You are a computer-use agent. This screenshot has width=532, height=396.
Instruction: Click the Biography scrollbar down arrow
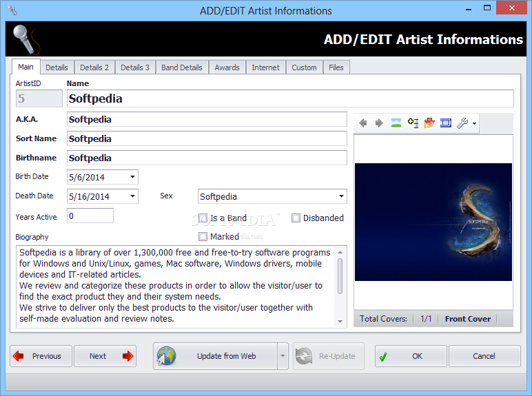[x=340, y=321]
